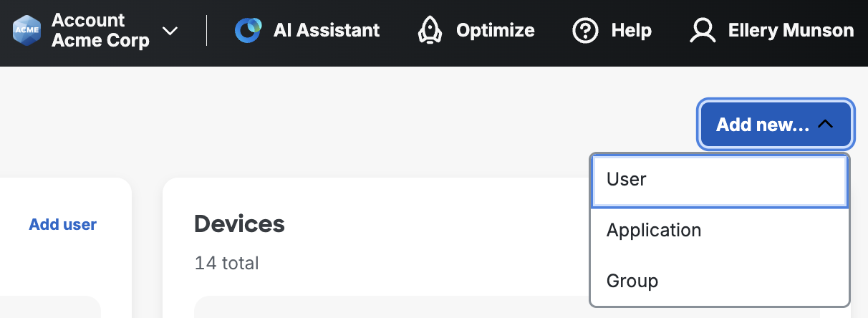The image size is (868, 318).
Task: Expand the Account Acme Corp chevron
Action: point(170,31)
